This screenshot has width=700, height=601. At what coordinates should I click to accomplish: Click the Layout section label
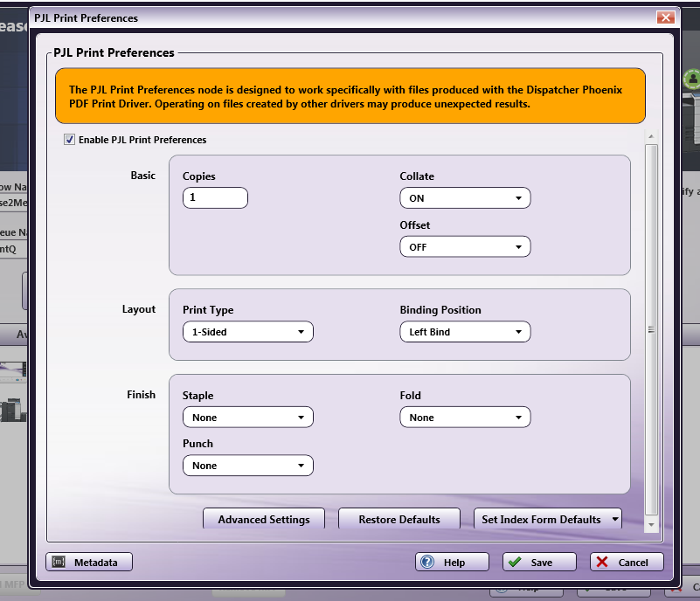pyautogui.click(x=139, y=309)
